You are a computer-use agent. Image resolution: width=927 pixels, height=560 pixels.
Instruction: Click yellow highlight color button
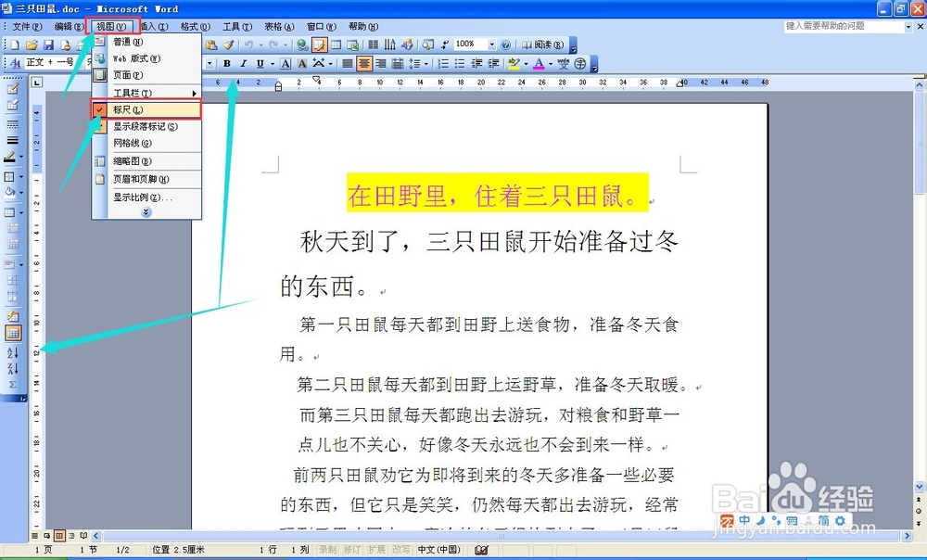514,63
